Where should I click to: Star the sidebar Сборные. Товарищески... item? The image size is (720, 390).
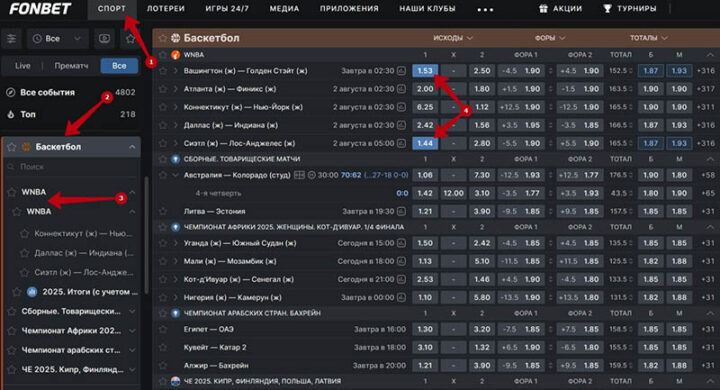12,311
